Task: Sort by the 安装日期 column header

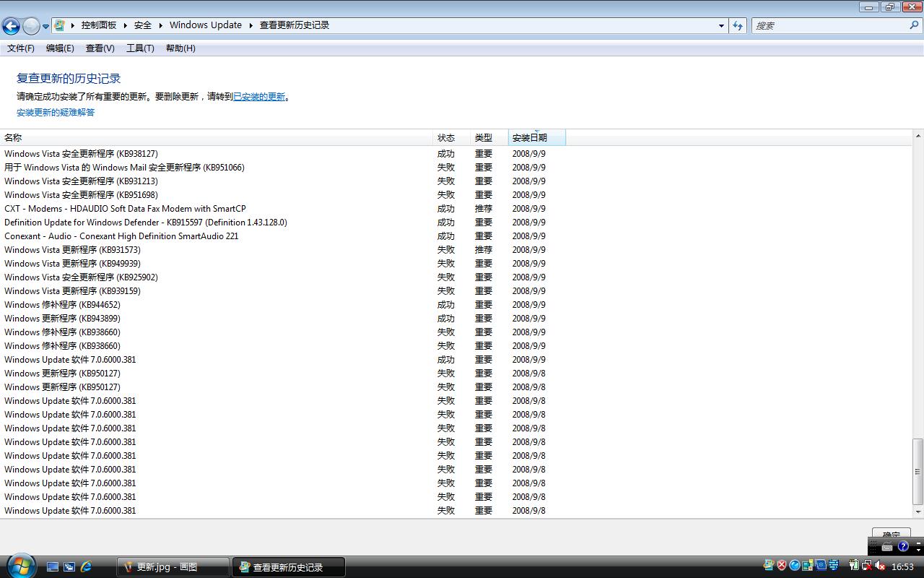Action: tap(537, 137)
